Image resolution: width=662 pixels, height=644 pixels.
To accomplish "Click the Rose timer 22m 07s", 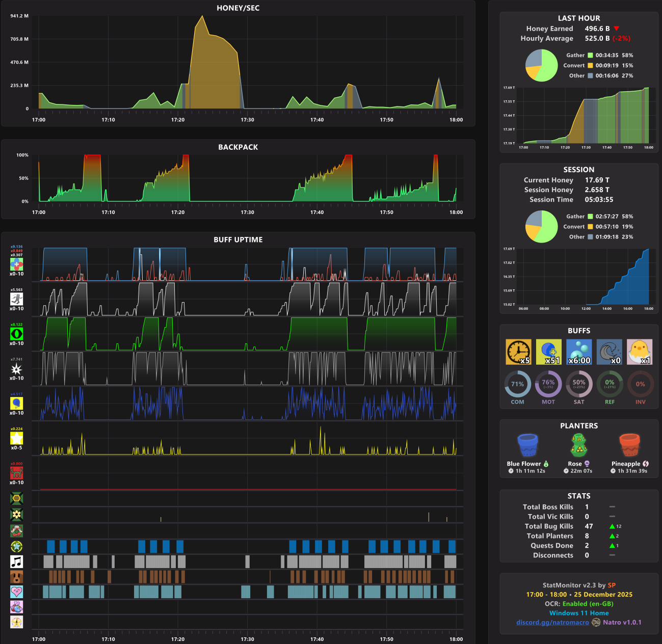I will pos(581,471).
